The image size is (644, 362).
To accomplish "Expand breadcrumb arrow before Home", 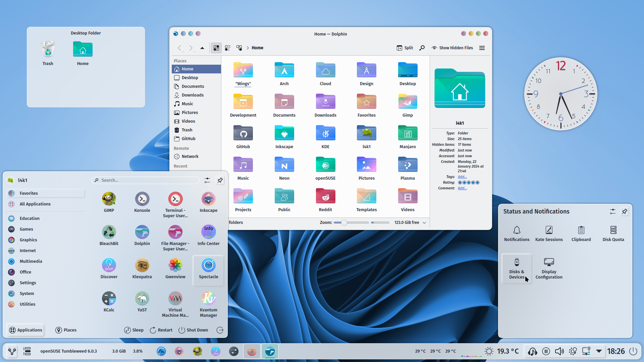I will pos(248,48).
